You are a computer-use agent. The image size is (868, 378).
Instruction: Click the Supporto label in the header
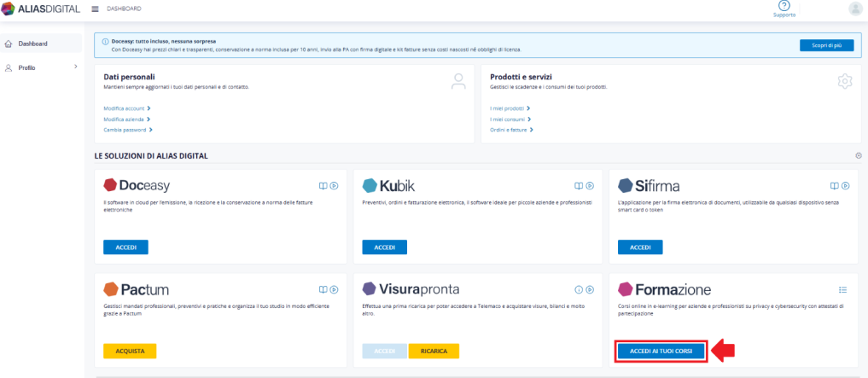pos(784,15)
